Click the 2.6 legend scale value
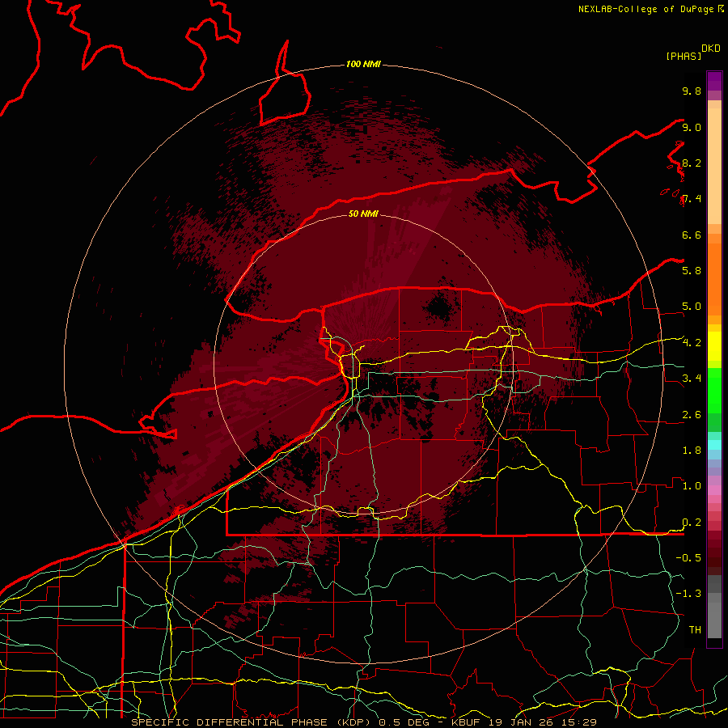 pos(692,415)
